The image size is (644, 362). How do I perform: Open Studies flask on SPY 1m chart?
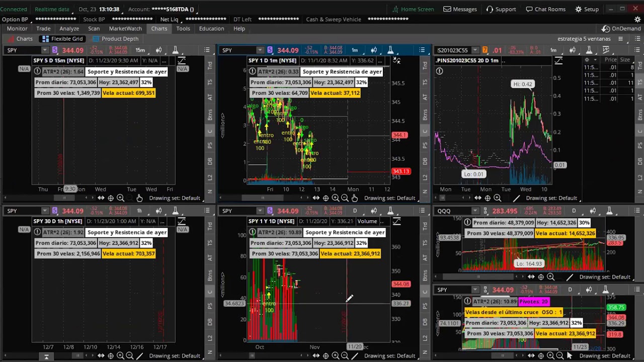(x=390, y=50)
